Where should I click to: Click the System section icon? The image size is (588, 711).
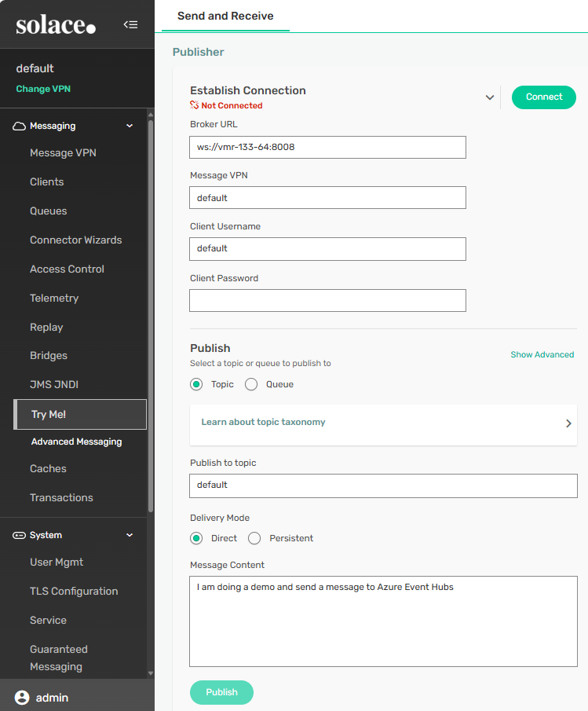click(x=20, y=535)
